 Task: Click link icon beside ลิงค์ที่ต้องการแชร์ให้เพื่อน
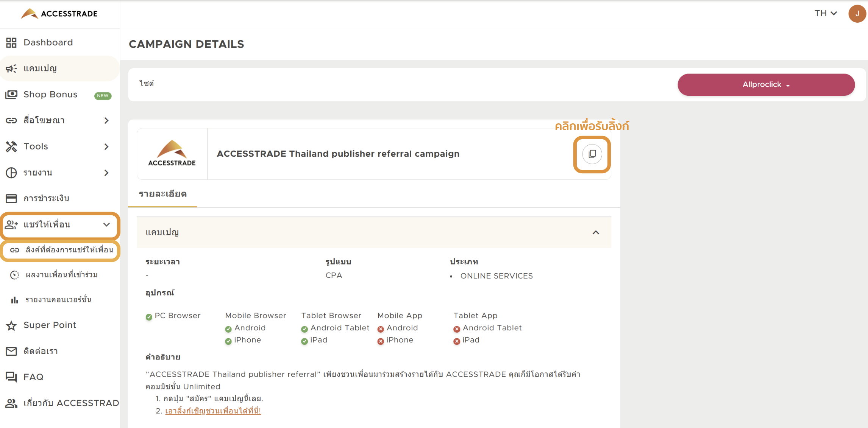[15, 250]
